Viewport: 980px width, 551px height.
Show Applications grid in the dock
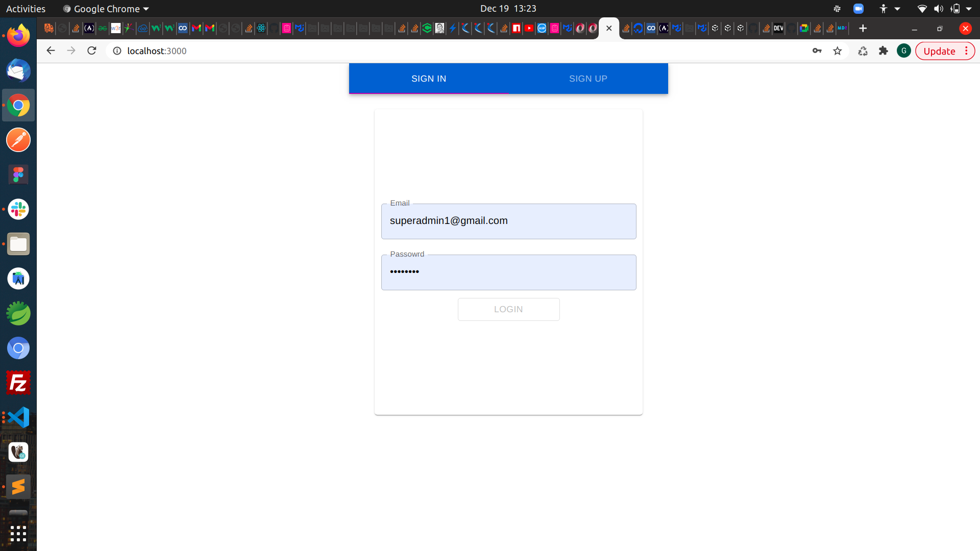[18, 534]
